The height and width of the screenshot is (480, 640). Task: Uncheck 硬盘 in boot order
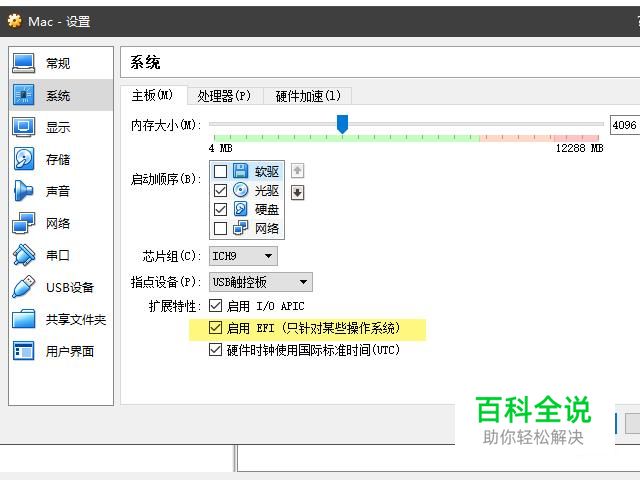[220, 209]
